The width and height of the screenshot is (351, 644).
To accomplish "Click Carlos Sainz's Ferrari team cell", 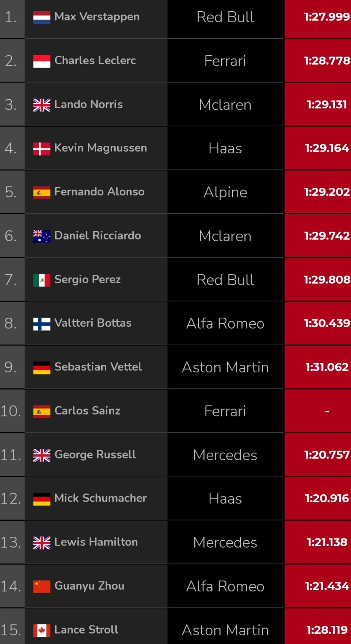I will [225, 411].
